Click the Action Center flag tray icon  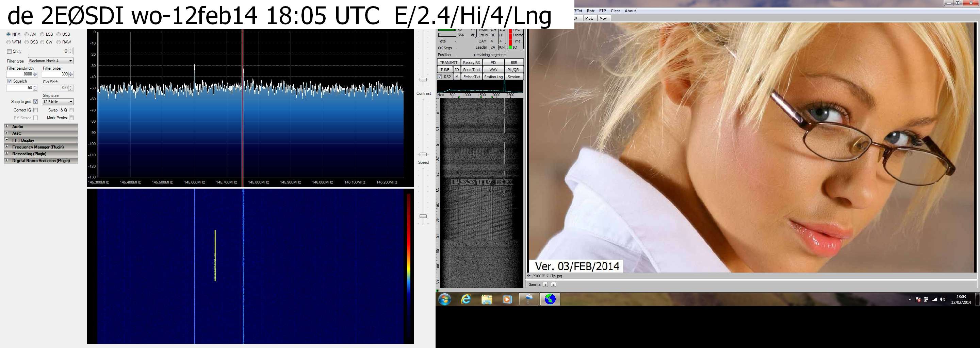tap(918, 299)
